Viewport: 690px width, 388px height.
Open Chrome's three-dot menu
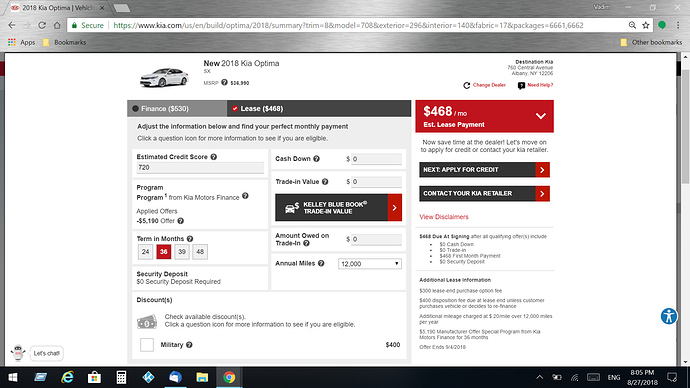tap(678, 26)
